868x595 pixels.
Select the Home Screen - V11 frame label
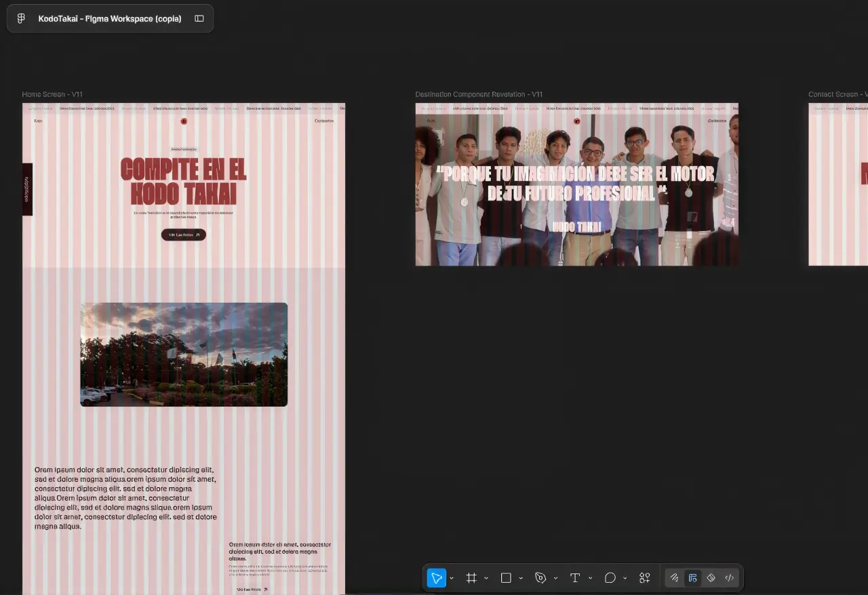point(52,94)
